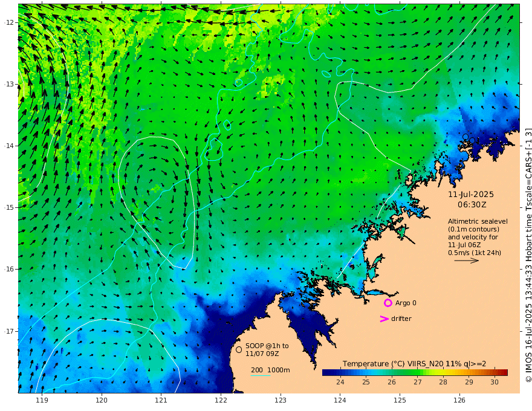Click the latitude -15 axis label
Image resolution: width=532 pixels, height=411 pixels.
[x=9, y=207]
